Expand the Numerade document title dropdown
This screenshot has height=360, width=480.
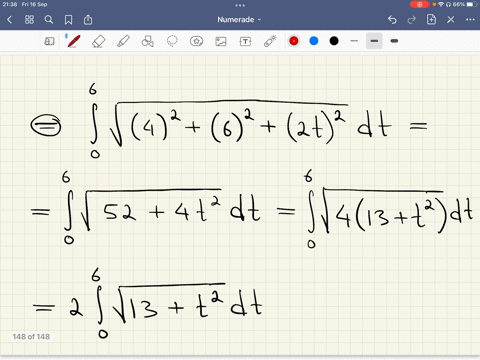(239, 20)
